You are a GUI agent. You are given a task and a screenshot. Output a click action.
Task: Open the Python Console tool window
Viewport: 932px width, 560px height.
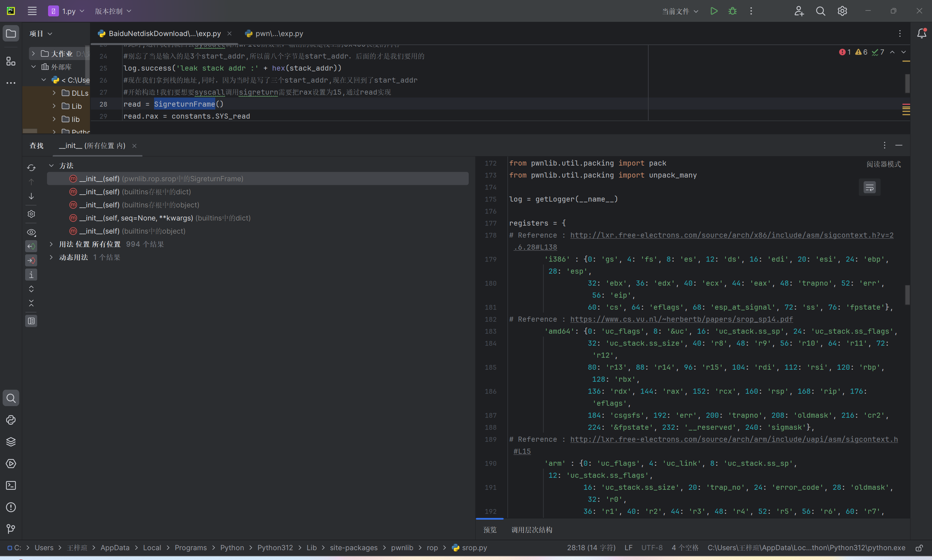pos(11,420)
